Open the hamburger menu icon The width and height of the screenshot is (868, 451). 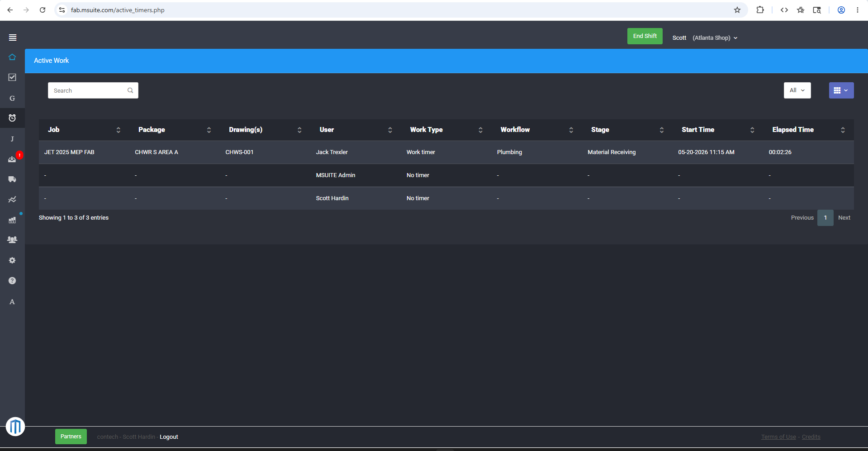(13, 38)
